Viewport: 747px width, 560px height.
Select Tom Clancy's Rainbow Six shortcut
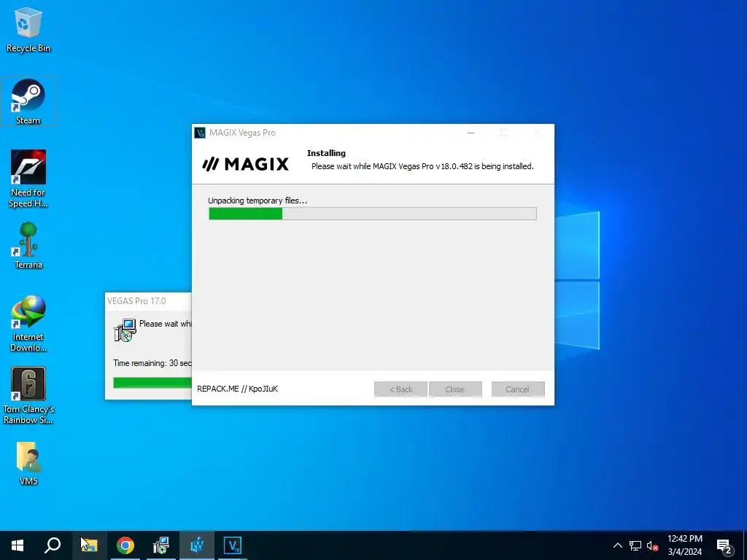(x=28, y=395)
